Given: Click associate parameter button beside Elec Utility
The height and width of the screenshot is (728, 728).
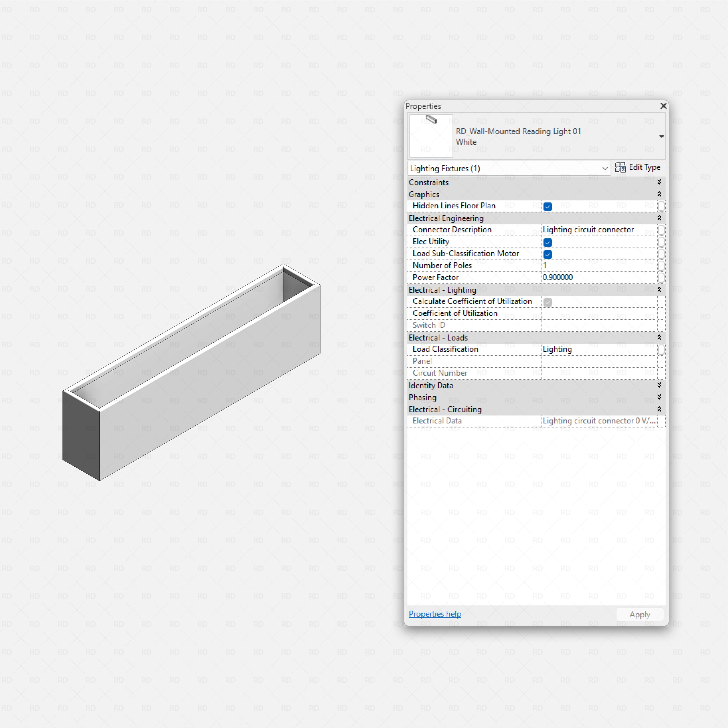Looking at the screenshot, I should tap(662, 242).
